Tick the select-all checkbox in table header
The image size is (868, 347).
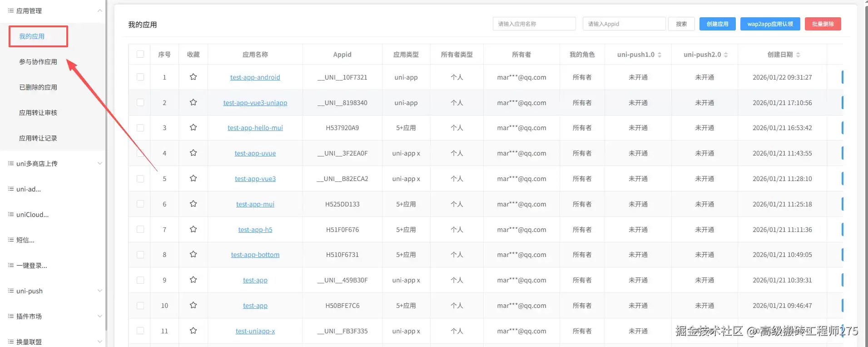click(x=140, y=54)
